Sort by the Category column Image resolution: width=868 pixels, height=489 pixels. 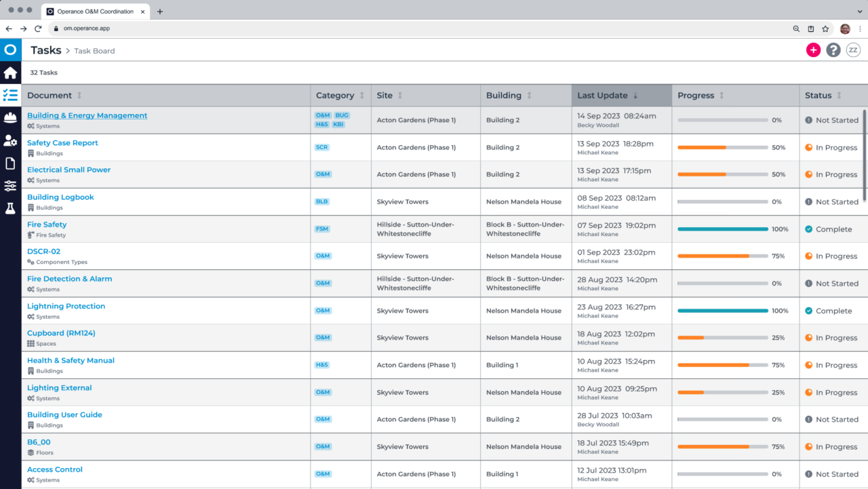click(361, 95)
